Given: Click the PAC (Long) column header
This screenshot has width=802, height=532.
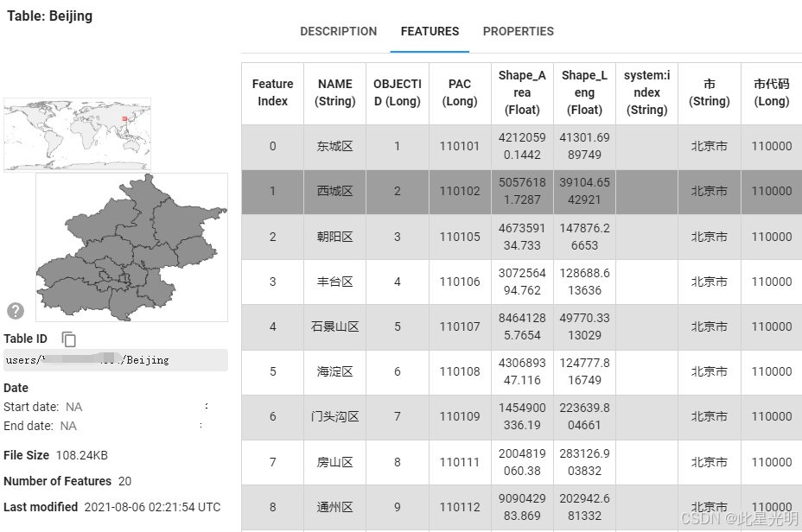Looking at the screenshot, I should pos(460,93).
